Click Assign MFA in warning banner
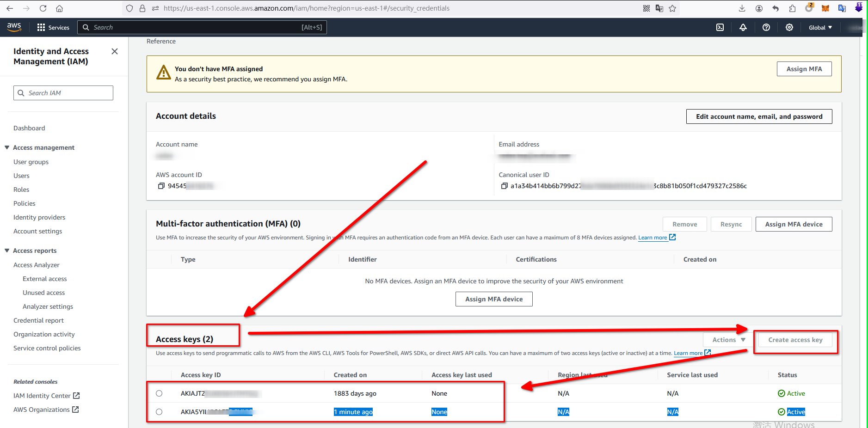The image size is (868, 428). tap(804, 69)
